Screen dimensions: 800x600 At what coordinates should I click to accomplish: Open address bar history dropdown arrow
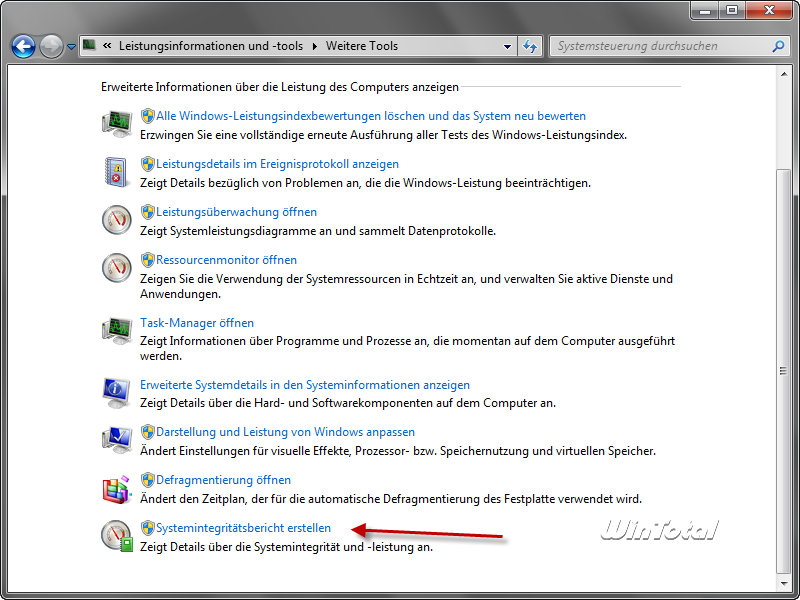pyautogui.click(x=507, y=46)
